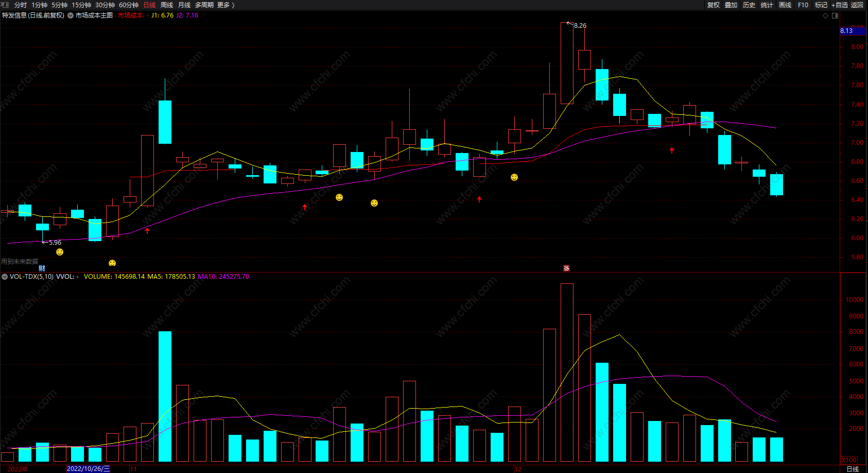The image size is (868, 473).
Task: Click the X100 volume scale label
Action: [849, 460]
